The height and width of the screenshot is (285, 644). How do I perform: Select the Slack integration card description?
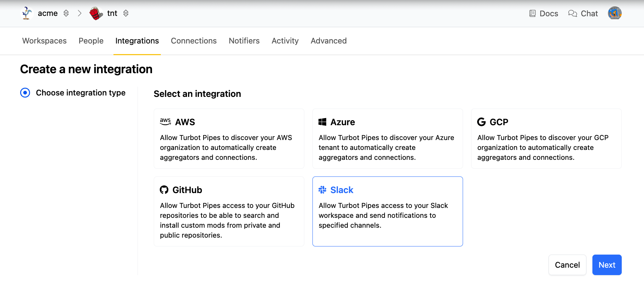click(x=383, y=215)
